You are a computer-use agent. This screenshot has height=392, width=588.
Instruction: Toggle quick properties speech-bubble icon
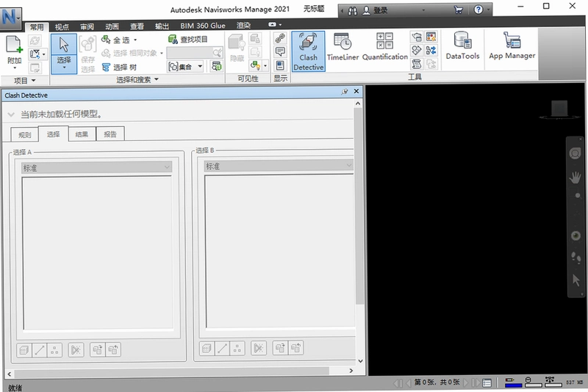[280, 51]
